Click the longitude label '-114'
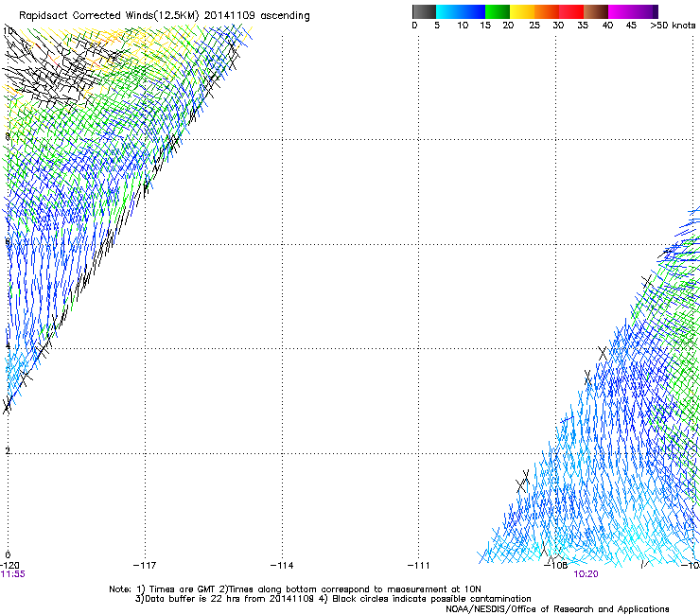Image resolution: width=700 pixels, height=615 pixels. click(282, 566)
